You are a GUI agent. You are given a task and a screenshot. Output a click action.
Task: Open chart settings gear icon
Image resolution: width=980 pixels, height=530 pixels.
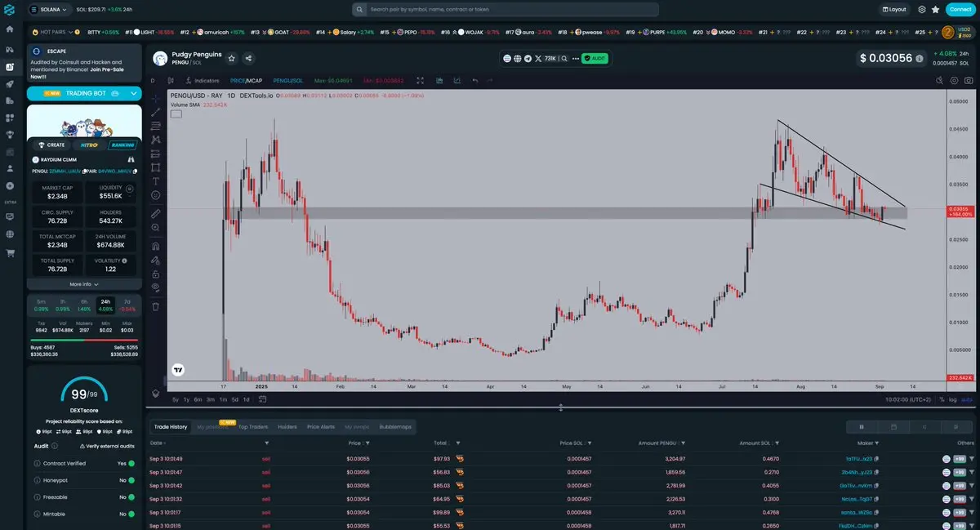click(x=953, y=81)
